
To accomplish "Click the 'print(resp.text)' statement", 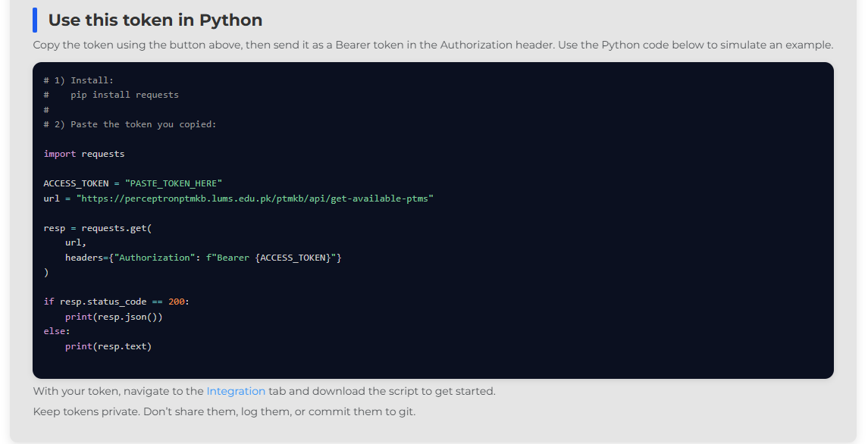I will pos(108,346).
